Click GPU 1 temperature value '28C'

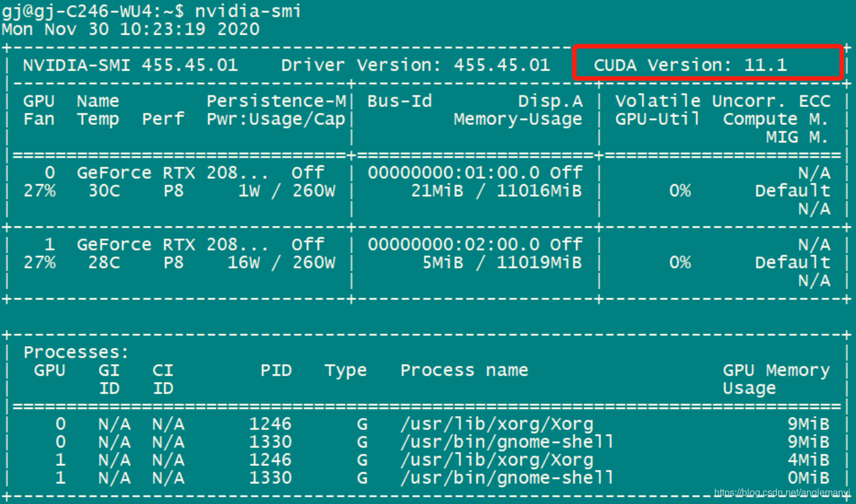click(x=103, y=262)
